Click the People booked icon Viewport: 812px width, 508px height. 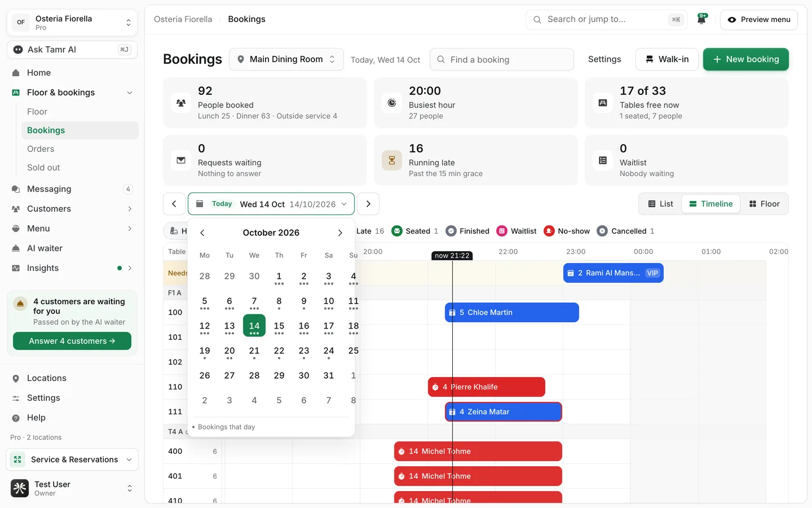pyautogui.click(x=181, y=103)
